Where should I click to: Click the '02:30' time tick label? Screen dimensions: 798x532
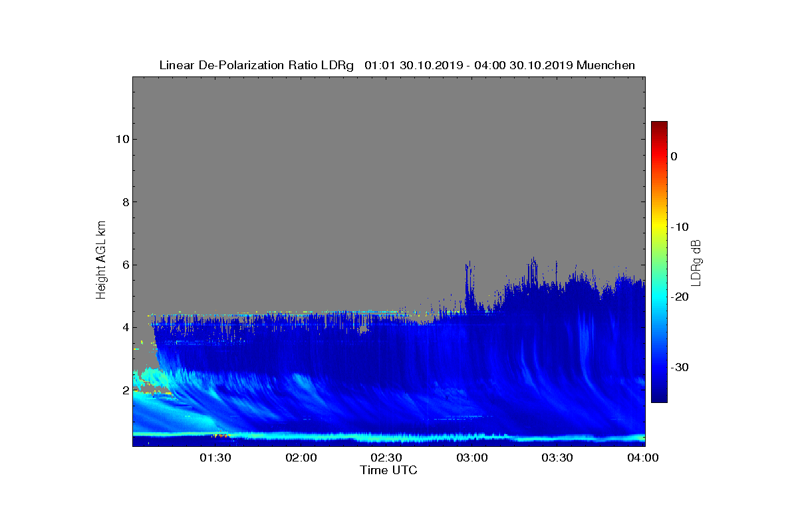point(387,458)
